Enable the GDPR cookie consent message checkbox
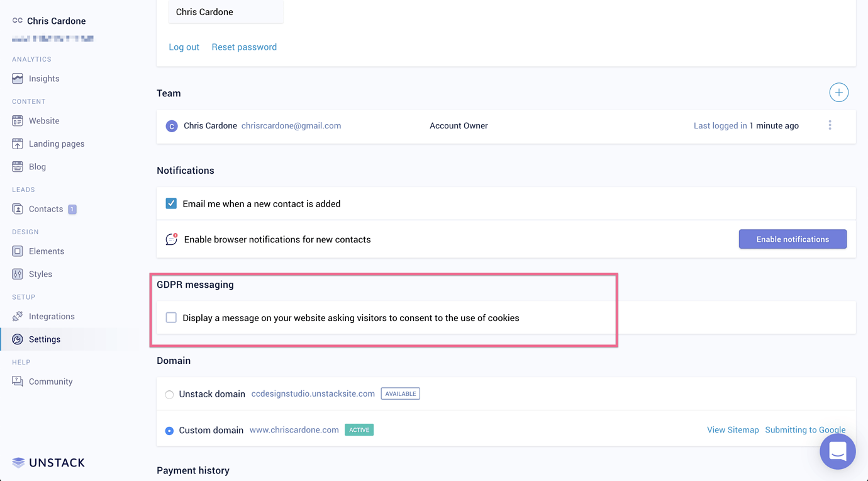The image size is (868, 481). coord(170,317)
